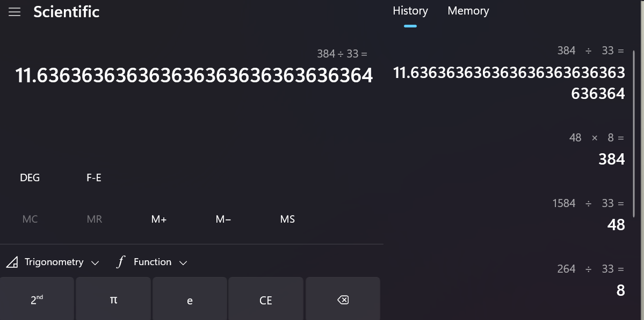Click the backspace delete icon key
This screenshot has width=644, height=320.
(343, 300)
